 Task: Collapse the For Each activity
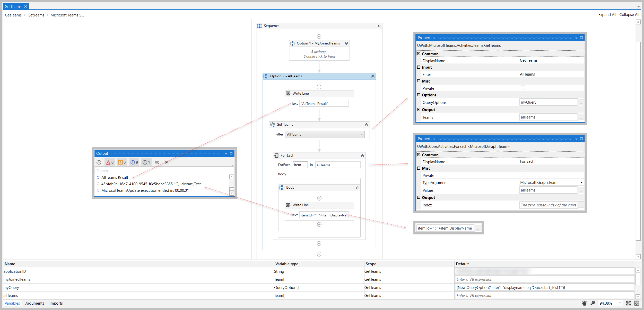[362, 156]
